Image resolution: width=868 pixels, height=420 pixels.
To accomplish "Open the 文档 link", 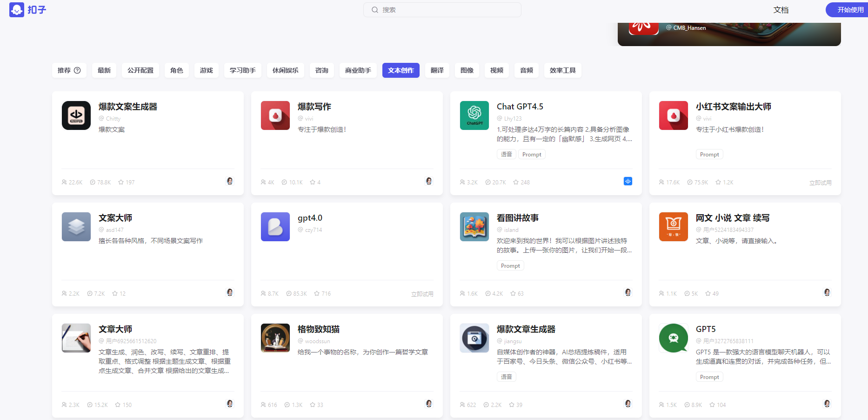I will (781, 9).
